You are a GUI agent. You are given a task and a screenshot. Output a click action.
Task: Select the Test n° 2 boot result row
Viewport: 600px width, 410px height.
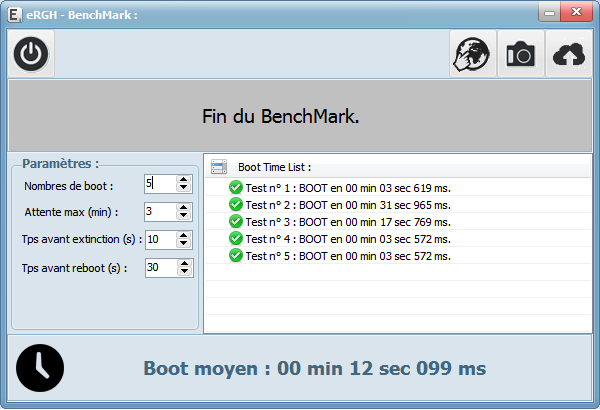(x=347, y=204)
